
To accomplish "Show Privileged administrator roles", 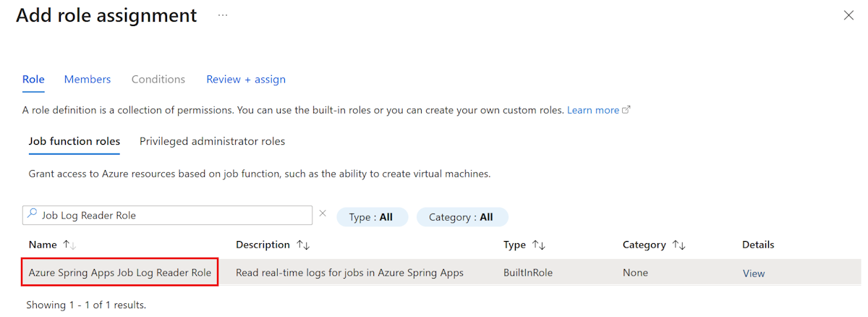I will coord(212,141).
